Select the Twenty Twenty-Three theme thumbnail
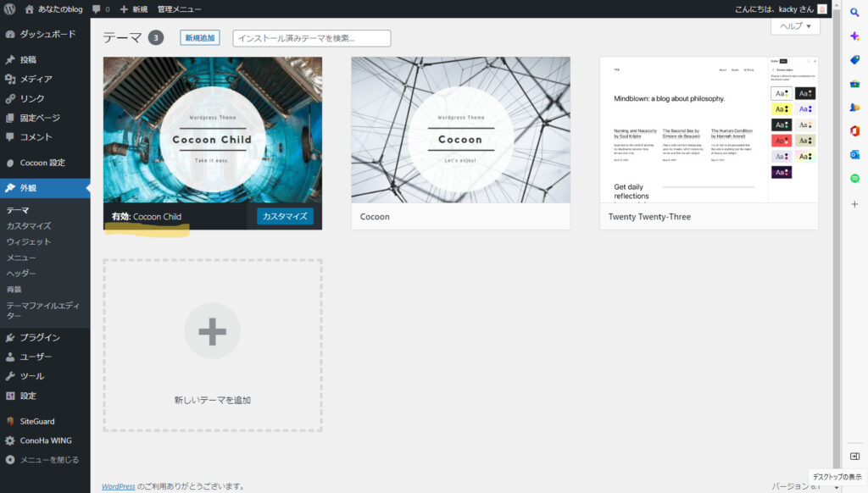868x493 pixels. 709,130
